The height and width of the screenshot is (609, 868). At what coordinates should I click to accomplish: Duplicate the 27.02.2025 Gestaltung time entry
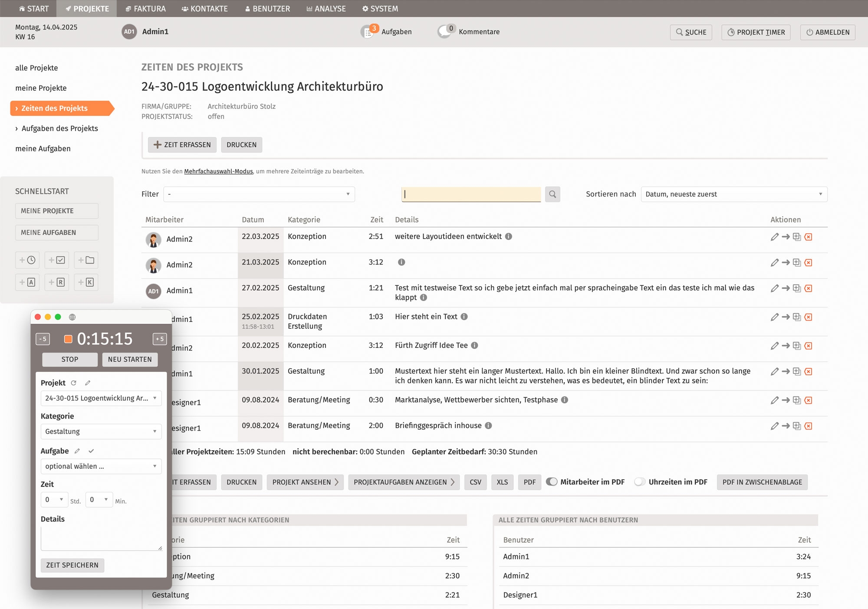coord(797,288)
